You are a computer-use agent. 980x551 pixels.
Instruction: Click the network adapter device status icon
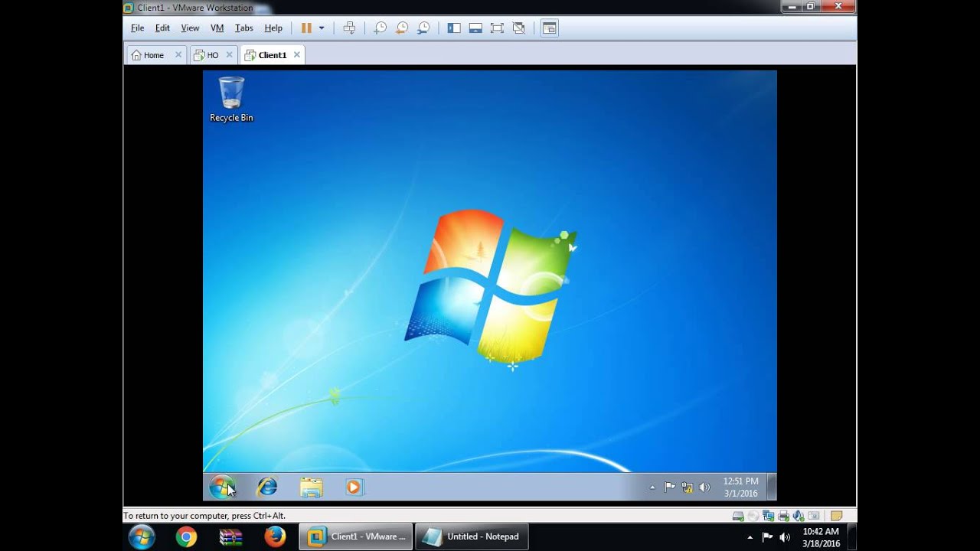coord(769,516)
